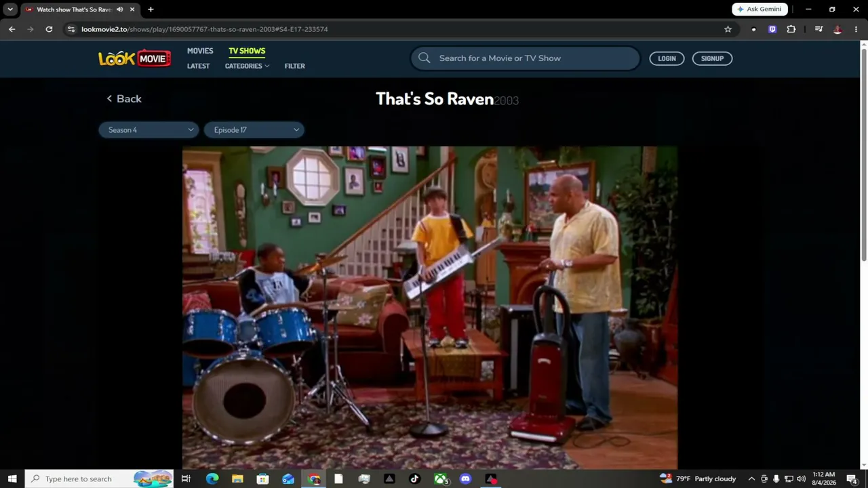Reload the current page
Viewport: 868px width, 488px height.
(x=49, y=29)
